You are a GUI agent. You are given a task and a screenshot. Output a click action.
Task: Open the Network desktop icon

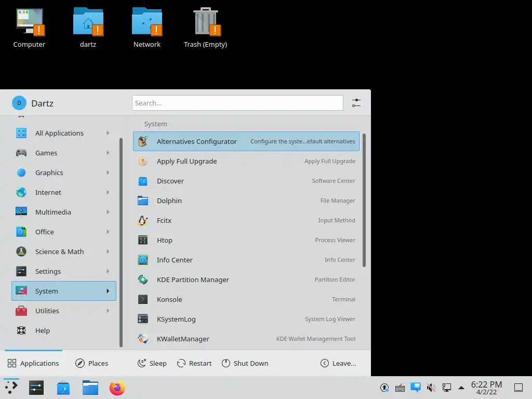pos(147,28)
